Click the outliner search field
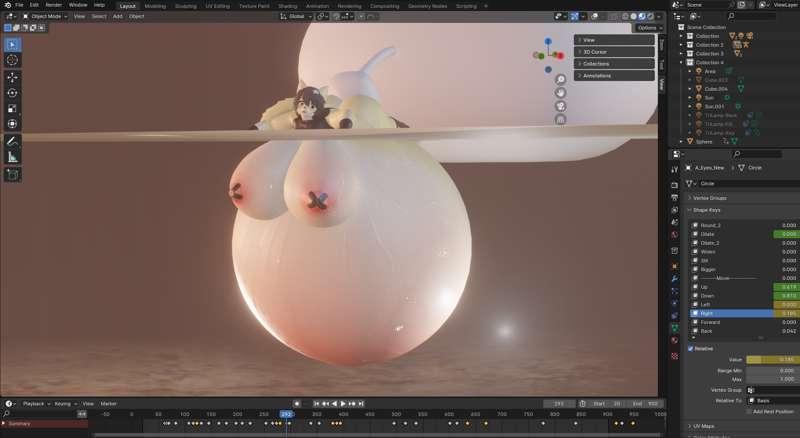Image resolution: width=800 pixels, height=438 pixels. (x=753, y=16)
